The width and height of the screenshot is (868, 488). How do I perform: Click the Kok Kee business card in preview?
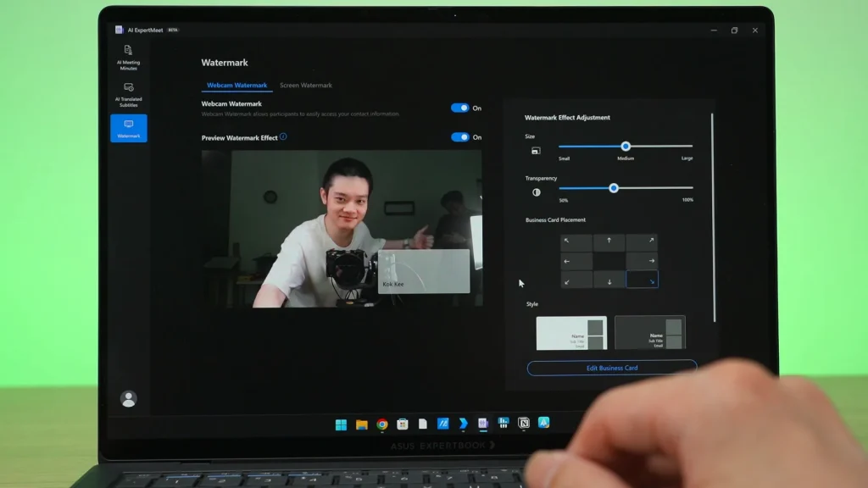424,271
